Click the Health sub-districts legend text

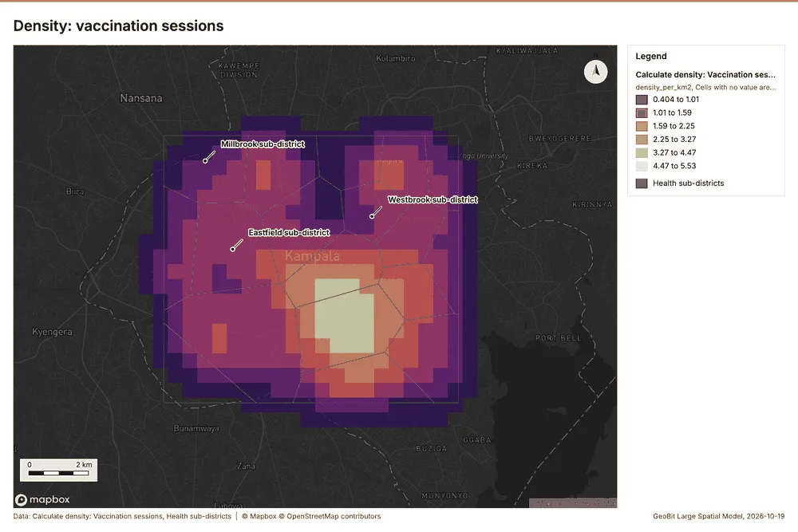(x=688, y=183)
